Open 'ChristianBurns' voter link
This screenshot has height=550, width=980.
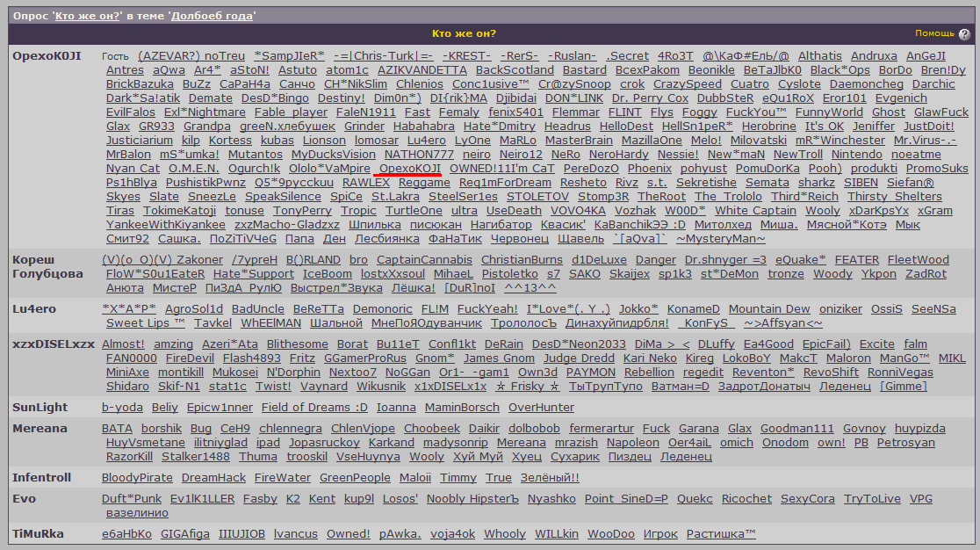(x=522, y=259)
